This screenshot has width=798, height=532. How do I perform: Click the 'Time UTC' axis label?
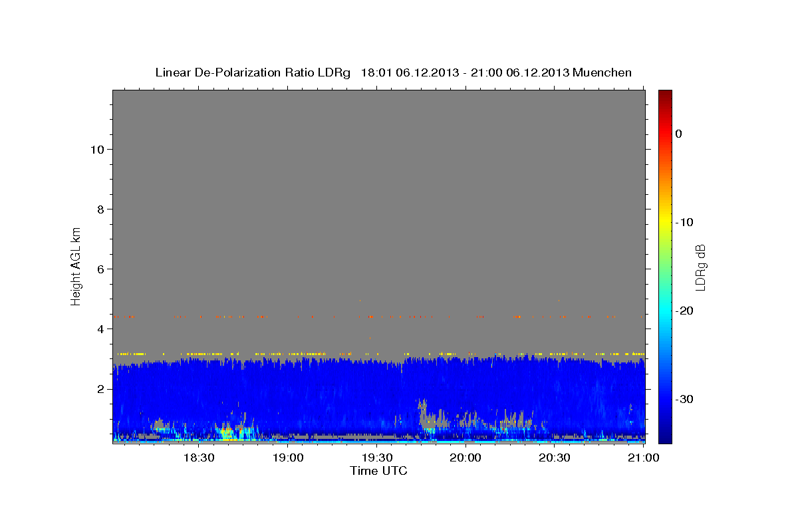(x=378, y=471)
